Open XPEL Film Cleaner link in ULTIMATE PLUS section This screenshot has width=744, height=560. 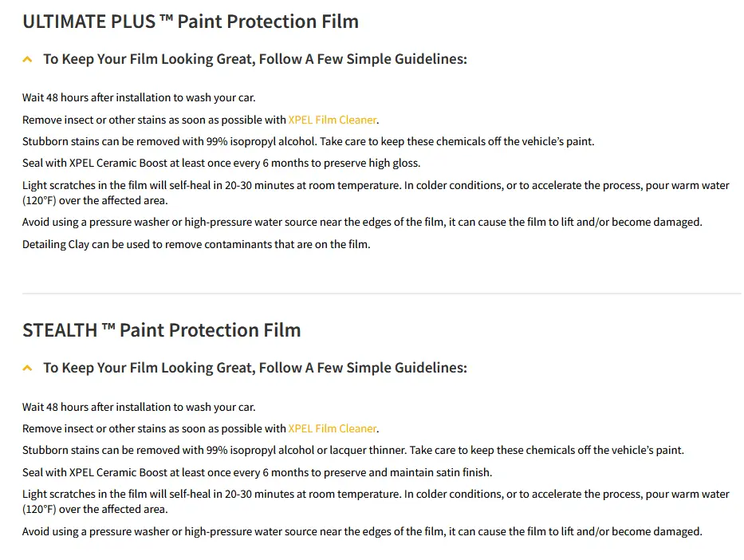pyautogui.click(x=332, y=120)
